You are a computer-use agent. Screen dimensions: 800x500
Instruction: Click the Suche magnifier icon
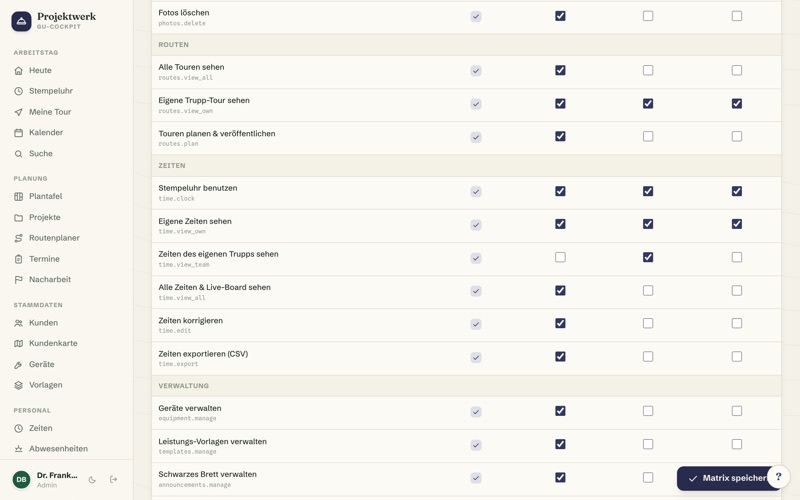18,154
